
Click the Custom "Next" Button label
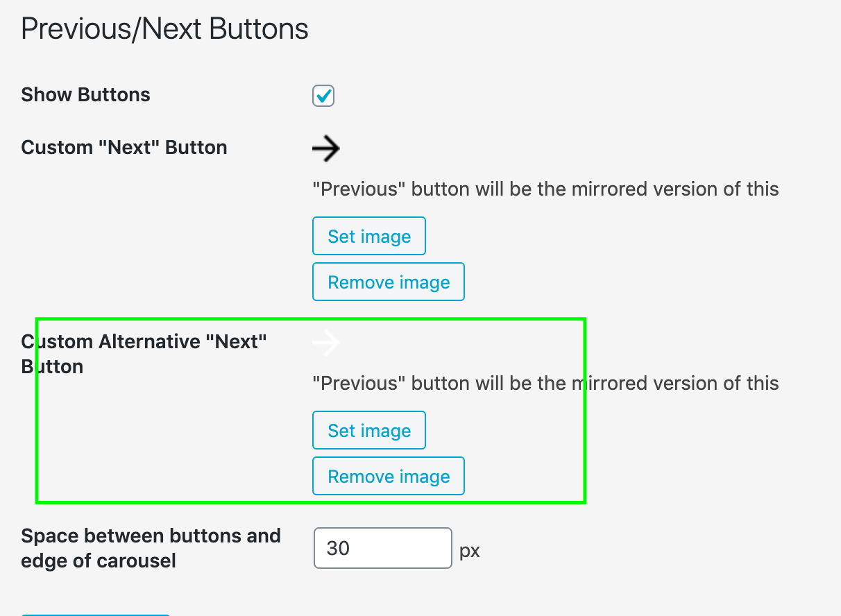coord(124,147)
